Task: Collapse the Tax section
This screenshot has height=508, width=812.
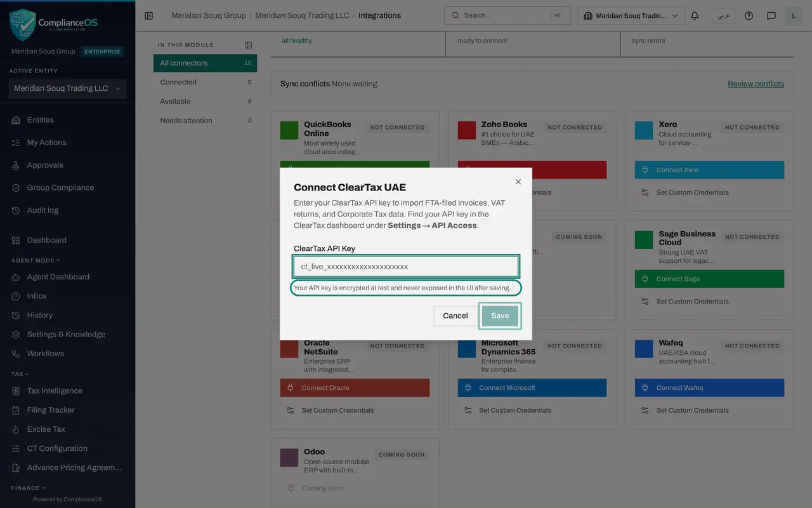Action: pyautogui.click(x=20, y=374)
